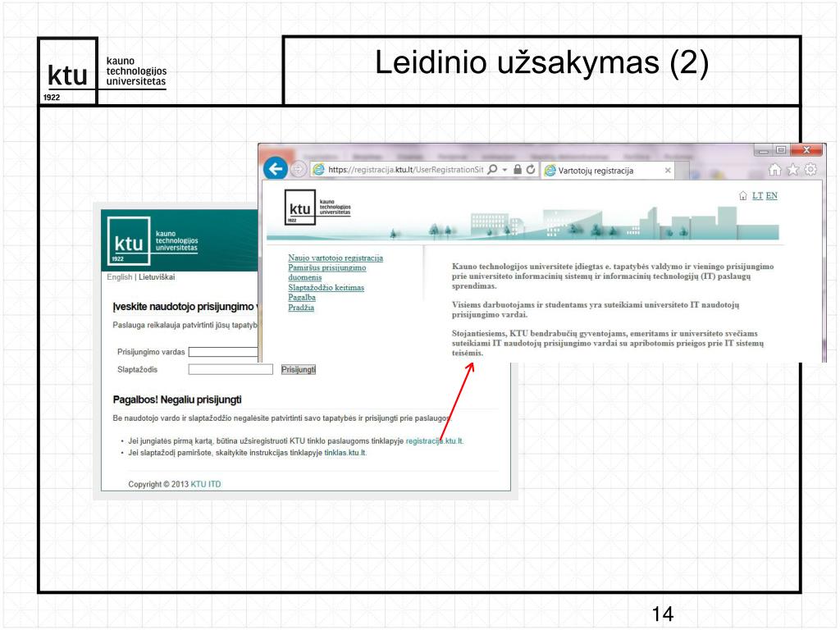Open Naujo vartotojo registracija link

[336, 258]
